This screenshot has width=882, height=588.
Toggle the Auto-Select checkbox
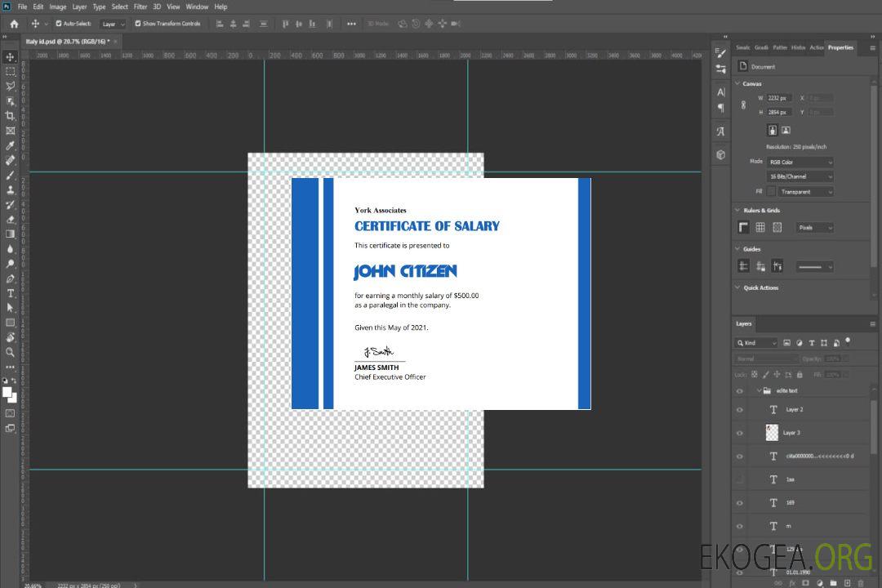59,24
